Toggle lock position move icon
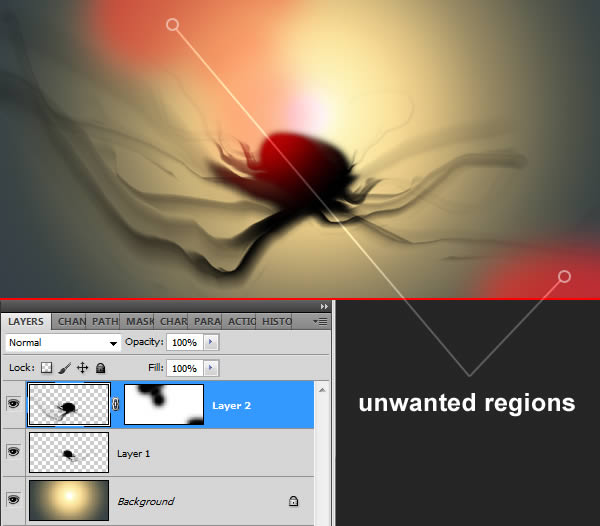The width and height of the screenshot is (600, 526). coord(82,368)
